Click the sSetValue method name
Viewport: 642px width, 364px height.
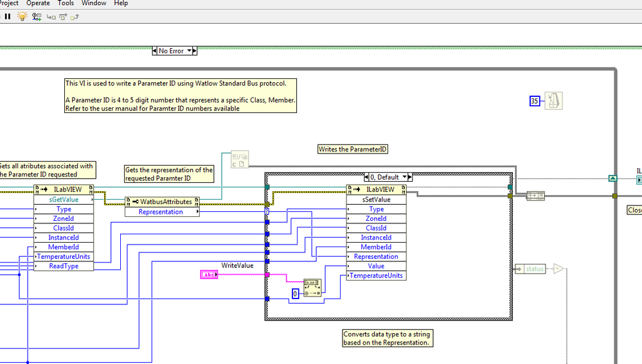click(377, 200)
